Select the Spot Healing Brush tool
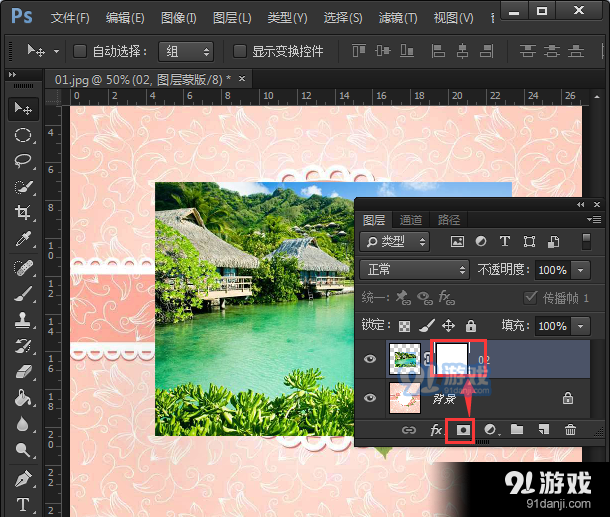The height and width of the screenshot is (517, 610). [x=23, y=268]
